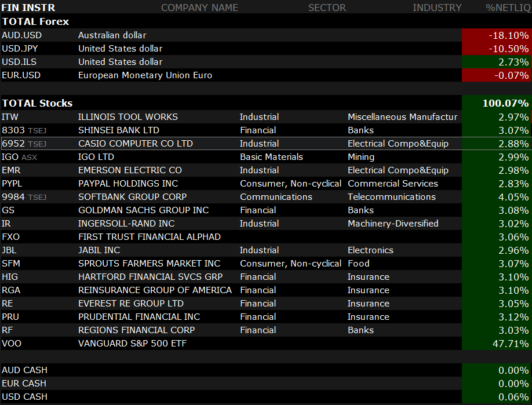Select the AUD.USD forex row

pos(266,35)
